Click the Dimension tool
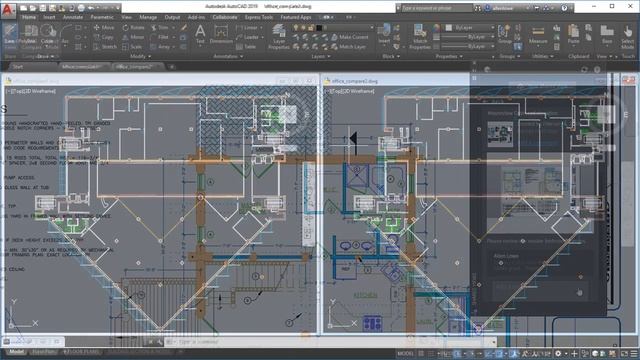Viewport: 640px width, 360px height. coord(221,34)
